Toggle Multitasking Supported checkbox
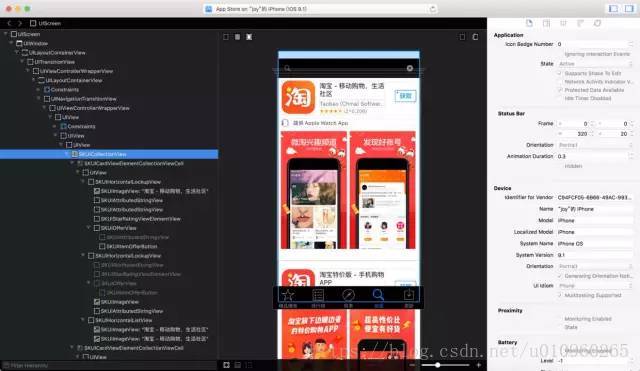The image size is (640, 371). [x=560, y=295]
